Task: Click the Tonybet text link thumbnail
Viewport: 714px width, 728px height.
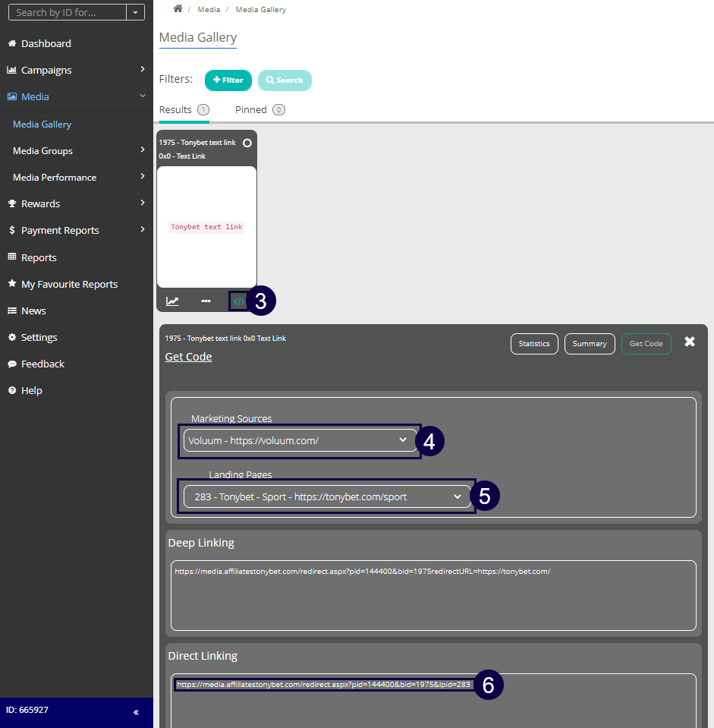Action: [206, 226]
